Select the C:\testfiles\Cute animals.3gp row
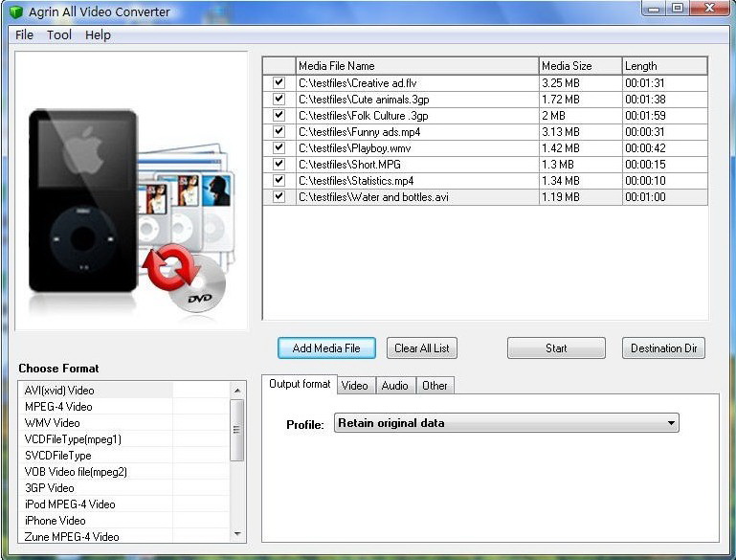The height and width of the screenshot is (560, 736). pyautogui.click(x=485, y=99)
